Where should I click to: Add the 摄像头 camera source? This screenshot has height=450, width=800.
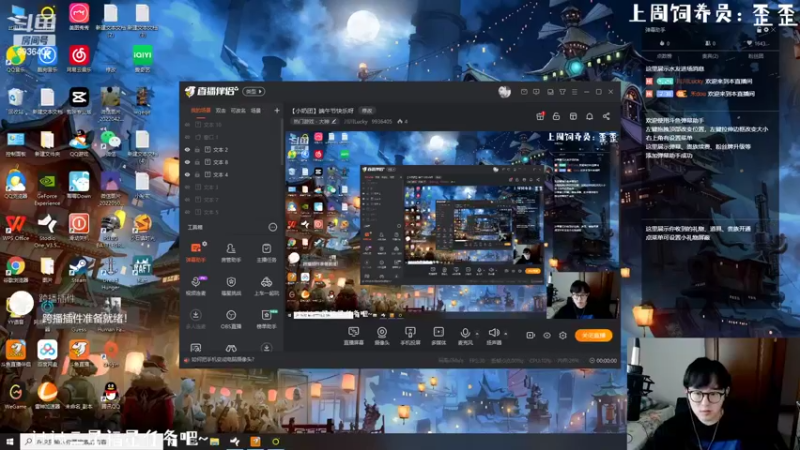(382, 336)
